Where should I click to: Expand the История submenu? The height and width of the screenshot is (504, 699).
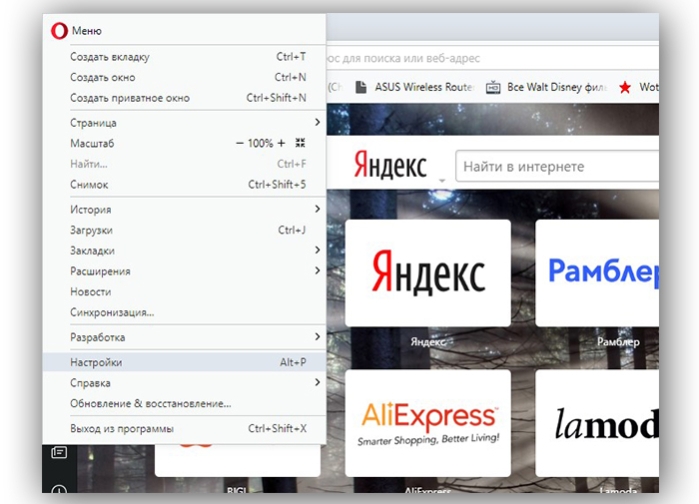[x=184, y=209]
